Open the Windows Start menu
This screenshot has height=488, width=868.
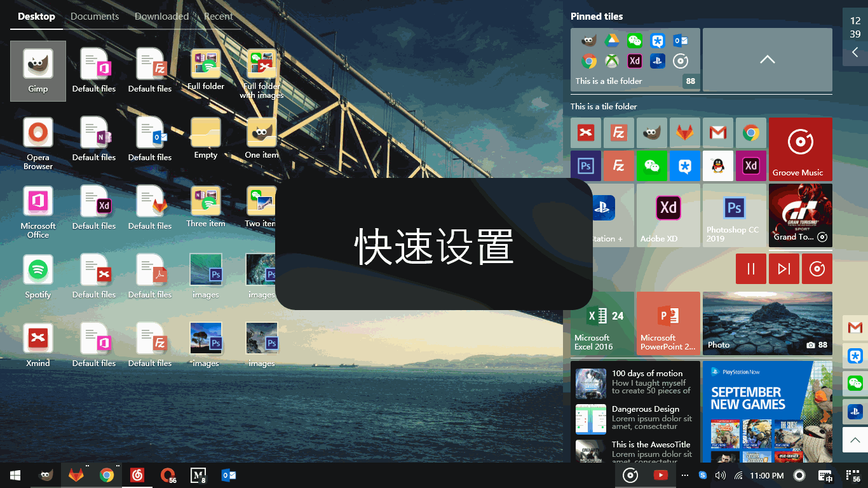point(15,475)
